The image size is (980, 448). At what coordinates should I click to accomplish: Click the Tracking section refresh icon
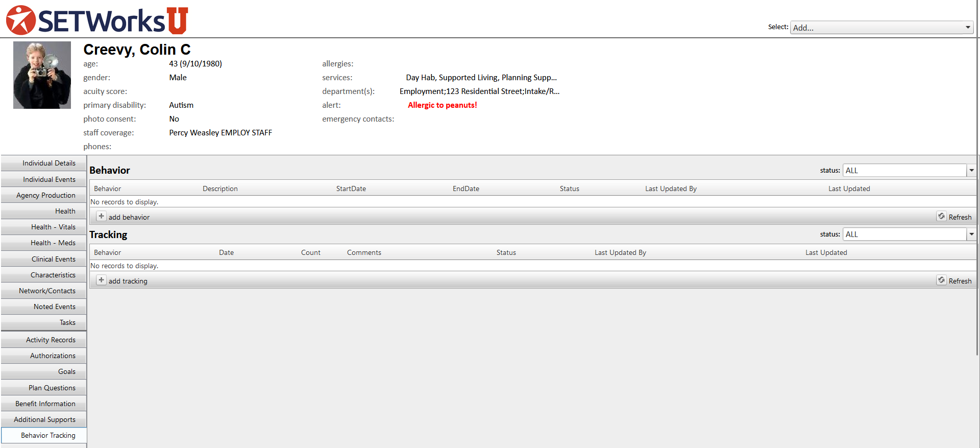[x=941, y=280]
